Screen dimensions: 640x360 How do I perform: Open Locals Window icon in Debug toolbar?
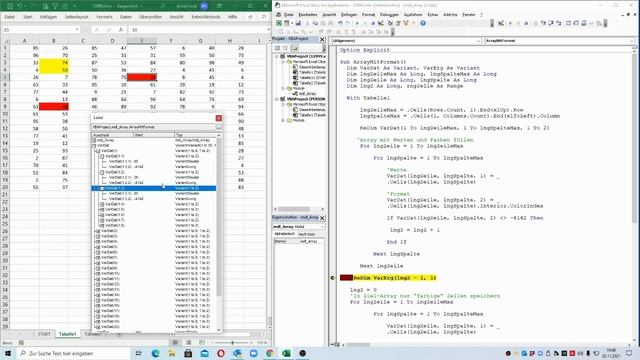(569, 23)
